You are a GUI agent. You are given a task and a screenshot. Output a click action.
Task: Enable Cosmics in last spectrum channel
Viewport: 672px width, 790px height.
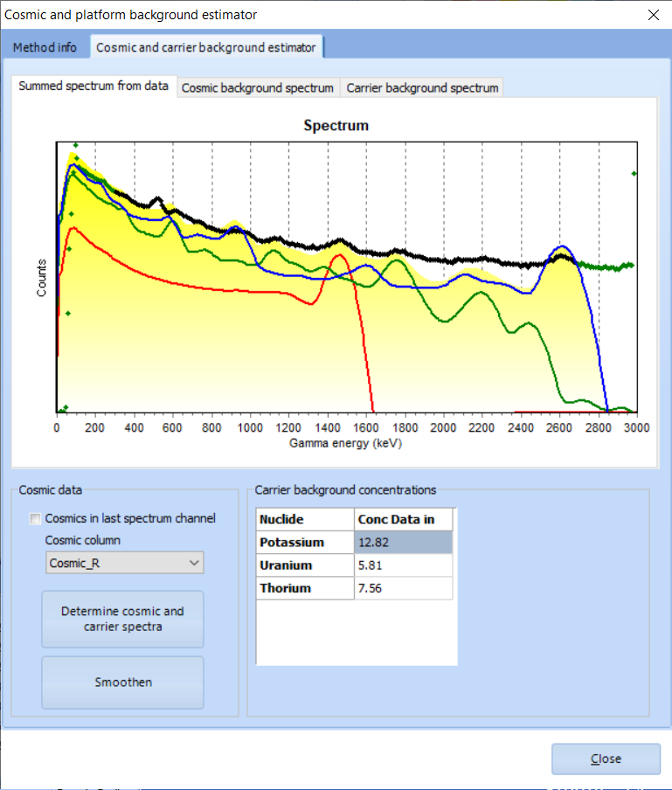coord(36,519)
